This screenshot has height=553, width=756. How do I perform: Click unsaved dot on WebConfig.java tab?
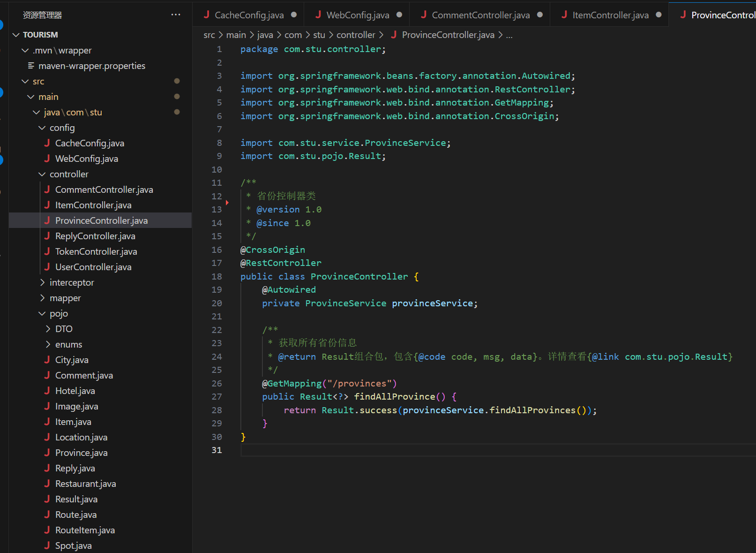(399, 15)
